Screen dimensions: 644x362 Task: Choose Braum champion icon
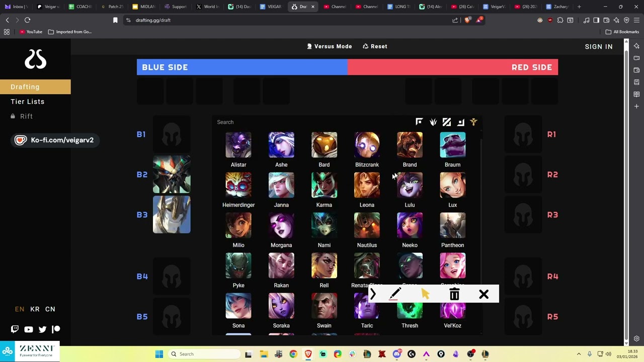pyautogui.click(x=453, y=145)
